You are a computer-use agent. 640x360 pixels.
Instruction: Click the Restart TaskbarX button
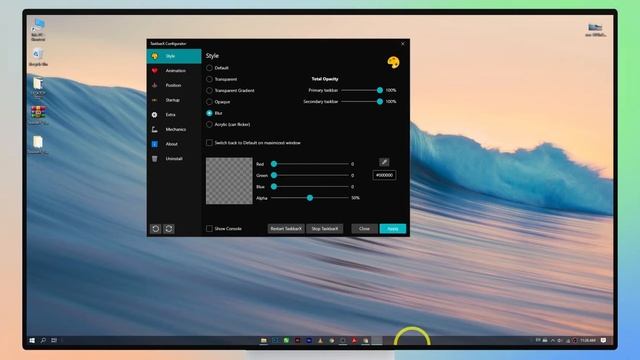click(286, 229)
